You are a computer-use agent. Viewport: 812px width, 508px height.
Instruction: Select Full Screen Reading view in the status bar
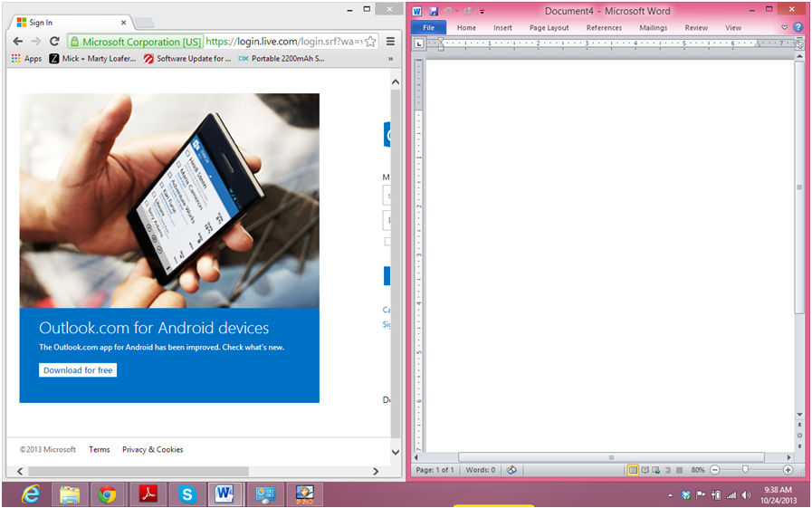pyautogui.click(x=645, y=470)
